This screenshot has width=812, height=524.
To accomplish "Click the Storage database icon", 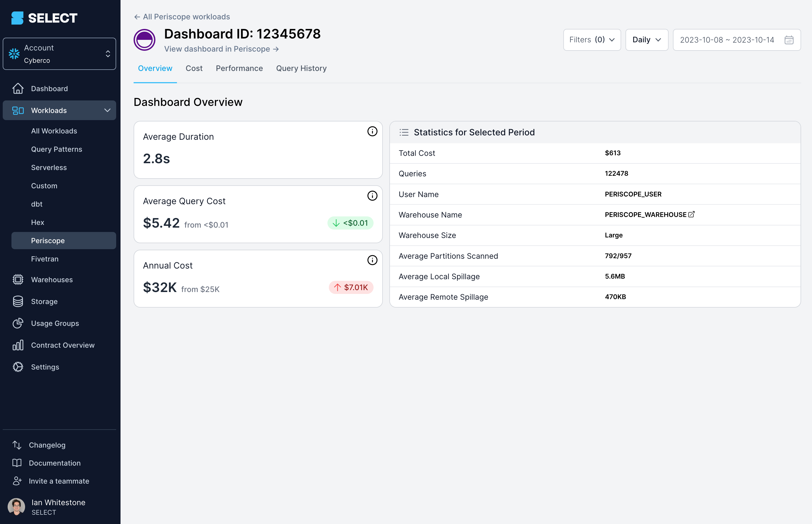I will [x=18, y=302].
